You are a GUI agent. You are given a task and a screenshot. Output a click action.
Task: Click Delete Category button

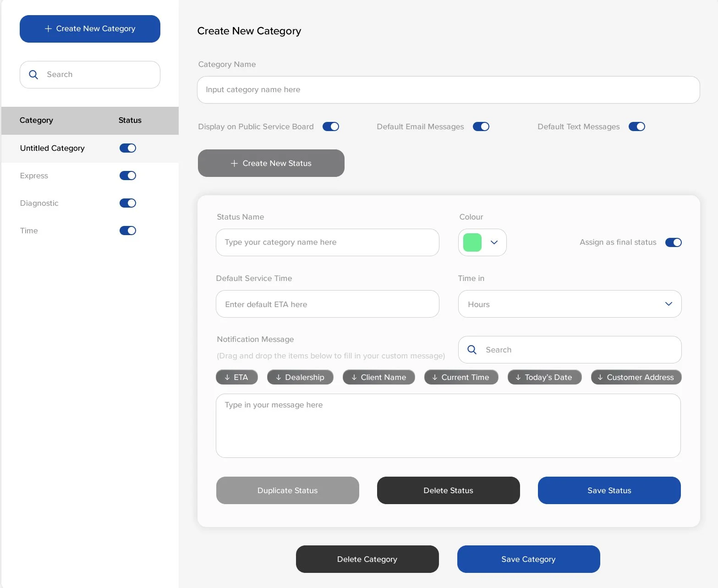[367, 559]
